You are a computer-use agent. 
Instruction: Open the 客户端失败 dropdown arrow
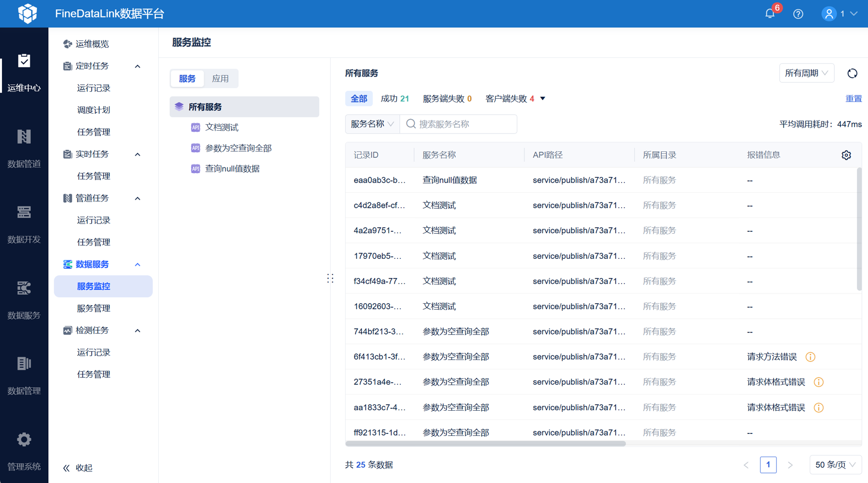point(542,99)
